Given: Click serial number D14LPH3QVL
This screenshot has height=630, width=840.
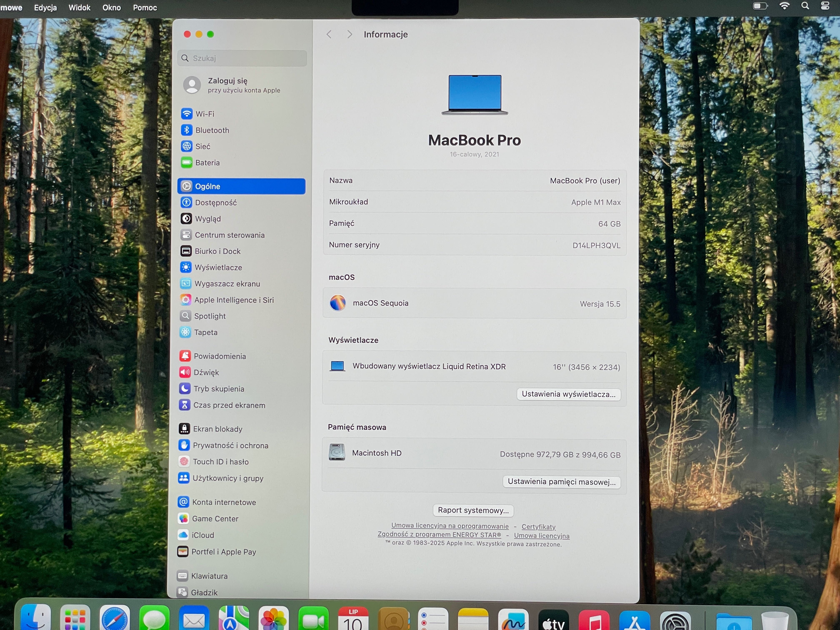Looking at the screenshot, I should tap(596, 245).
